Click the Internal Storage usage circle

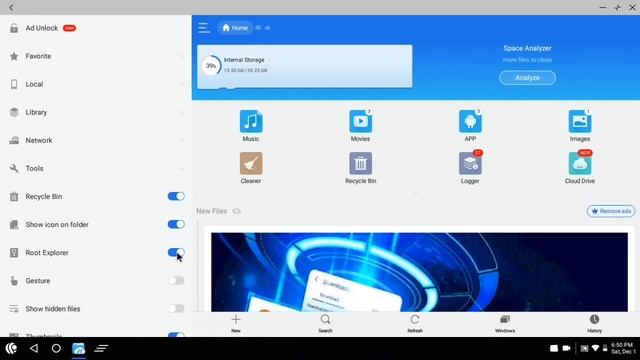(x=211, y=66)
